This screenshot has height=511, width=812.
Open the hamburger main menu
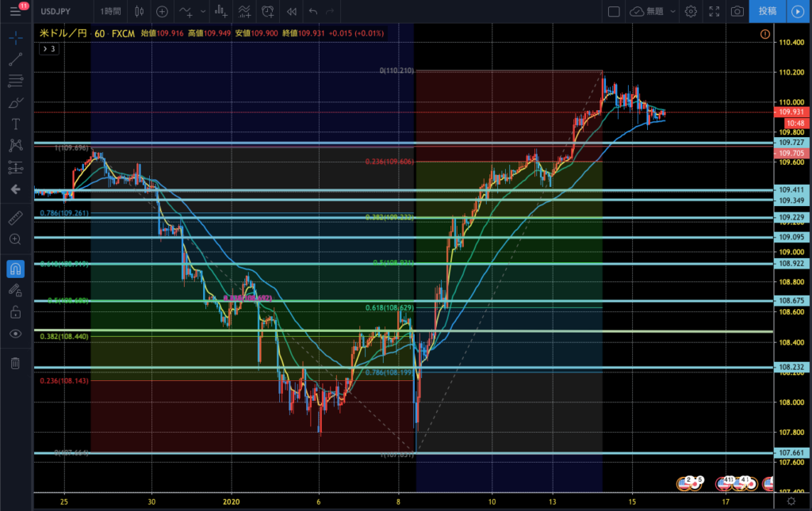coord(15,11)
